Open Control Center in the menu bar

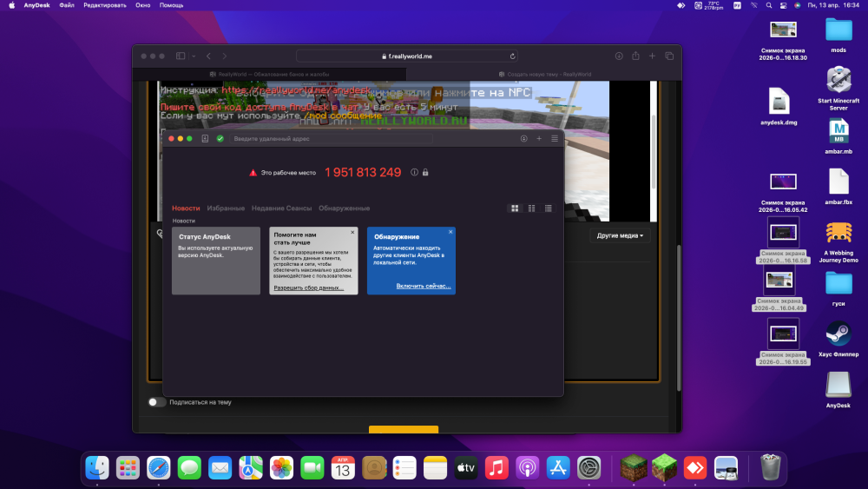pyautogui.click(x=783, y=5)
